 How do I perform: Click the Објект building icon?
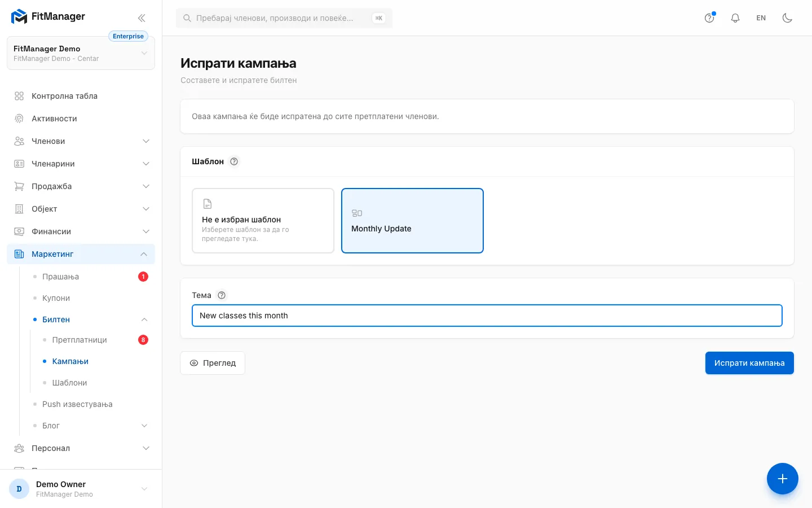[19, 209]
